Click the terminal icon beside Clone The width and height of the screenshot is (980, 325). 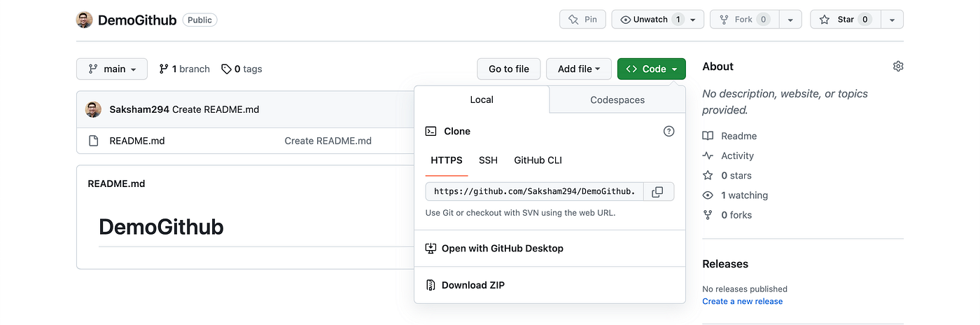coord(431,131)
